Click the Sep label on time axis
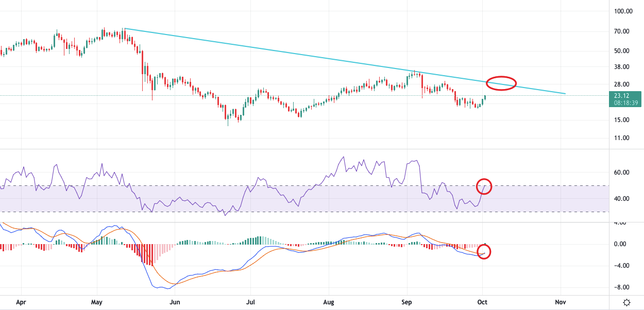Viewport: 644px width, 310px height. (x=408, y=303)
